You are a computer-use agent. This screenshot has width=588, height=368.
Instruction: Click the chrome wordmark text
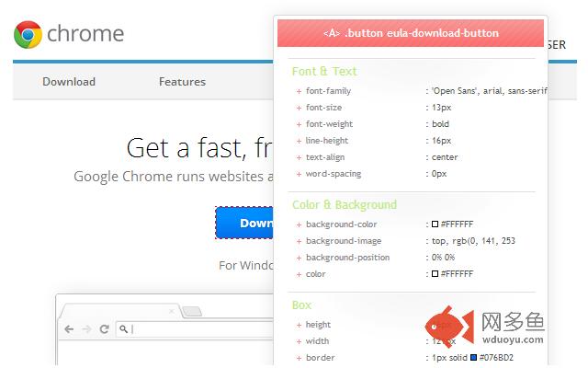85,34
